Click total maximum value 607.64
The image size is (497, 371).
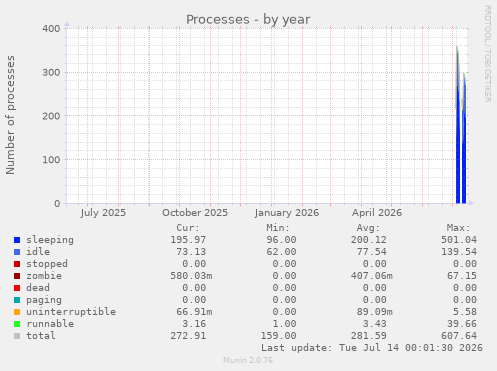[x=459, y=336]
